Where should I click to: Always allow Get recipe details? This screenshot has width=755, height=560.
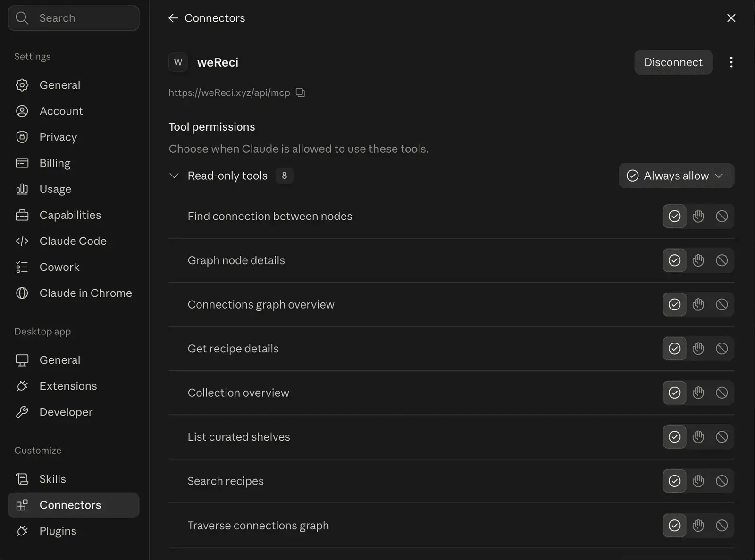coord(674,349)
